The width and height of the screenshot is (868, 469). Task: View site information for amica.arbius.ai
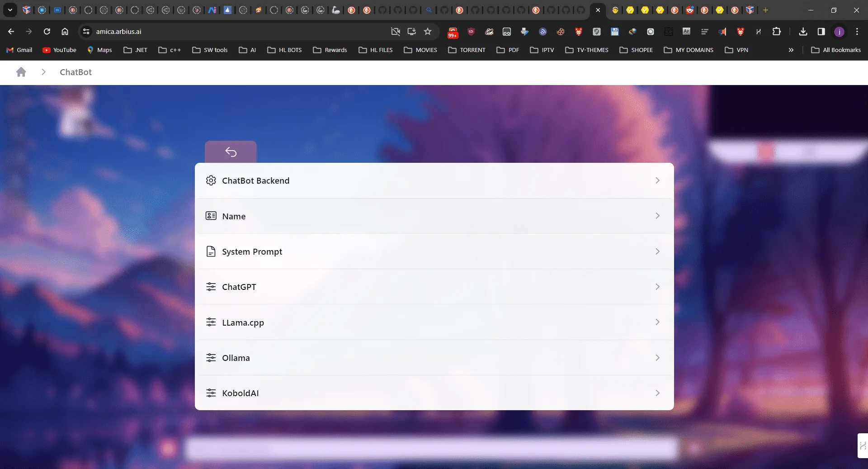86,31
